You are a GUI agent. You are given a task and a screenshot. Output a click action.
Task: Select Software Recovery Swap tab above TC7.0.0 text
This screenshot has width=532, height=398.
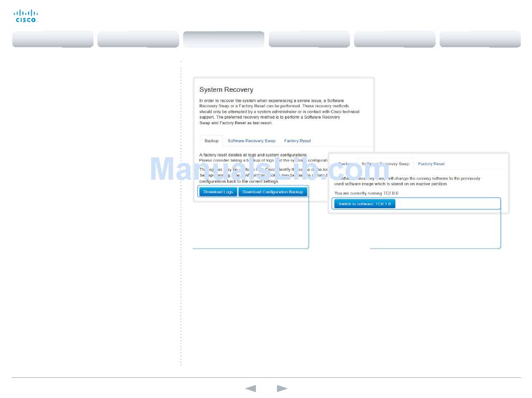[x=385, y=164]
